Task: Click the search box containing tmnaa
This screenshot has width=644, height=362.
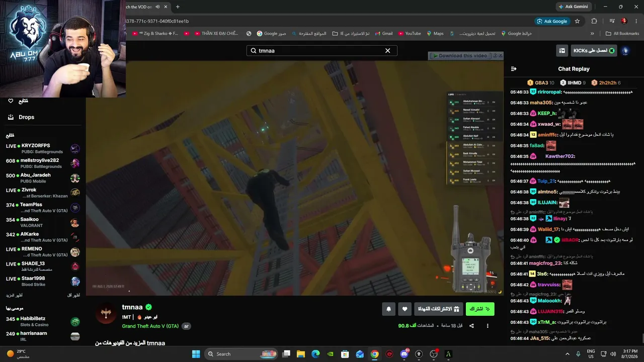Action: [x=321, y=51]
